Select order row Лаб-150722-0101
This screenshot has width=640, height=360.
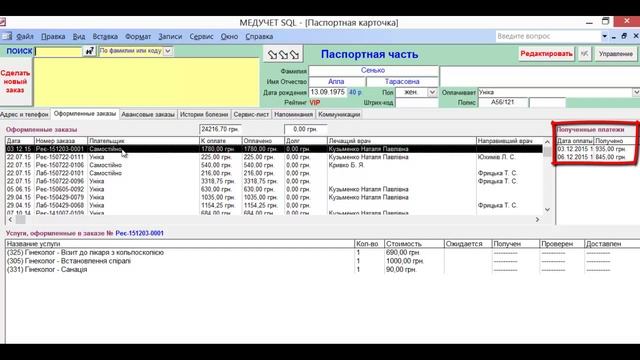pos(274,173)
